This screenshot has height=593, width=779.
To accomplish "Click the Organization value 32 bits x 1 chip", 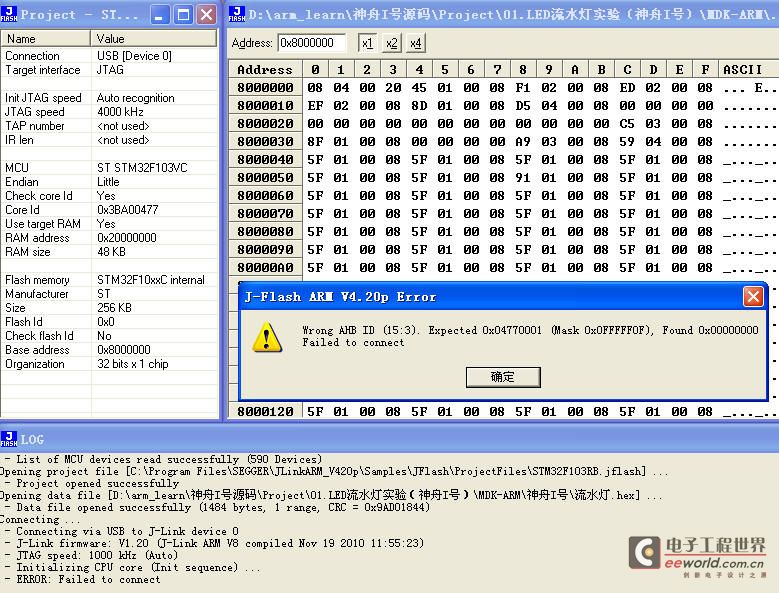I will [x=133, y=364].
